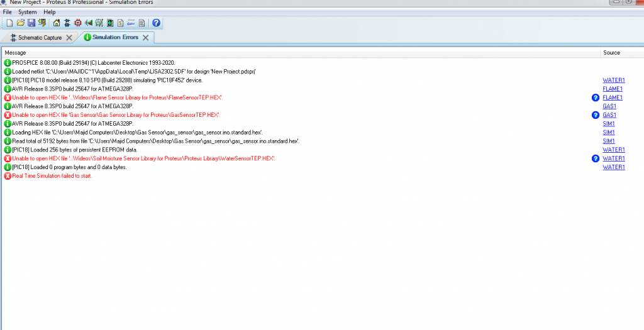The height and width of the screenshot is (330, 644).
Task: Select 'Loading HEX file' gas_sensor.ino.standard.hex message
Action: [x=138, y=133]
